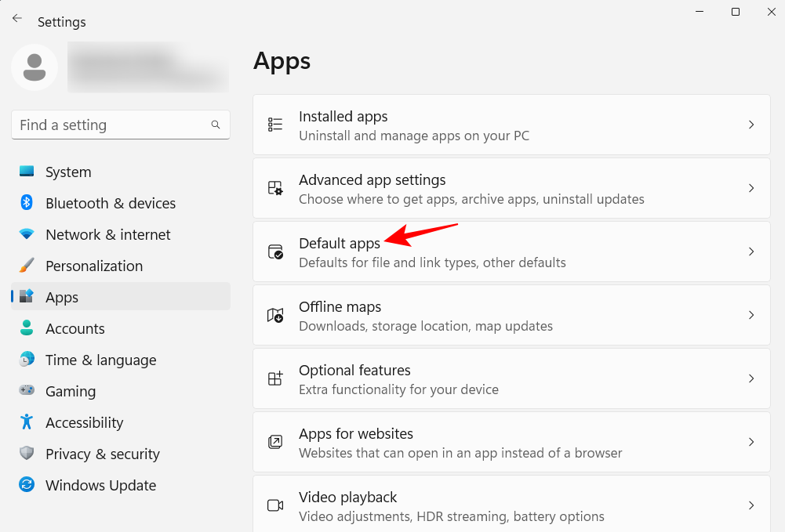Click the Video playback camera icon
Image resolution: width=785 pixels, height=532 pixels.
tap(274, 505)
